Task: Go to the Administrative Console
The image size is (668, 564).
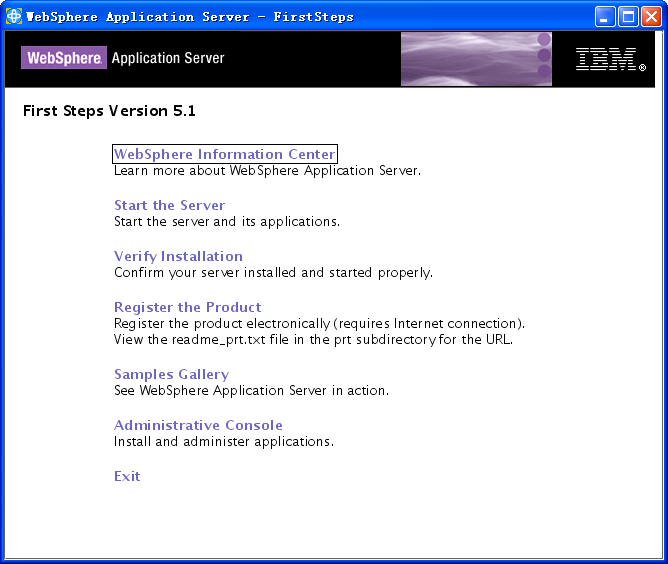Action: (x=198, y=425)
